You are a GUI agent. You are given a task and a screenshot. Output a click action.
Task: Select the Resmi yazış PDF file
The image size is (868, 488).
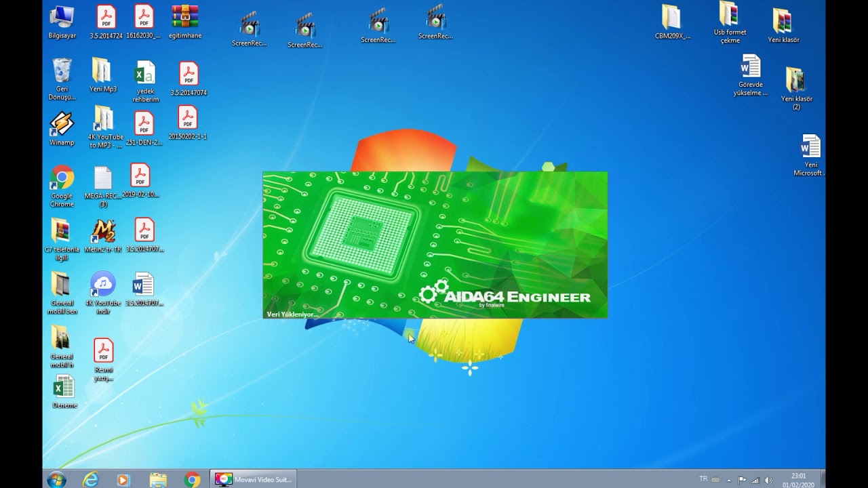pyautogui.click(x=103, y=360)
